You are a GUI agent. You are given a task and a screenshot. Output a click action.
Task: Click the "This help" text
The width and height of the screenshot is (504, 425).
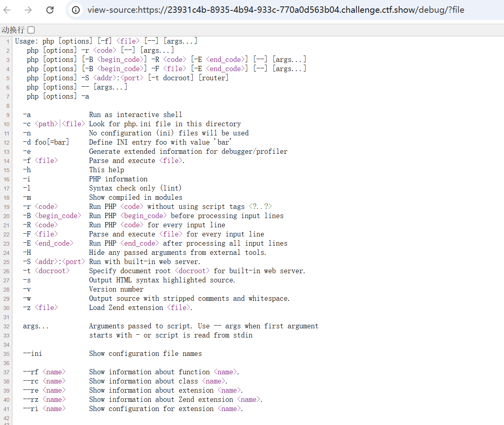click(x=107, y=170)
